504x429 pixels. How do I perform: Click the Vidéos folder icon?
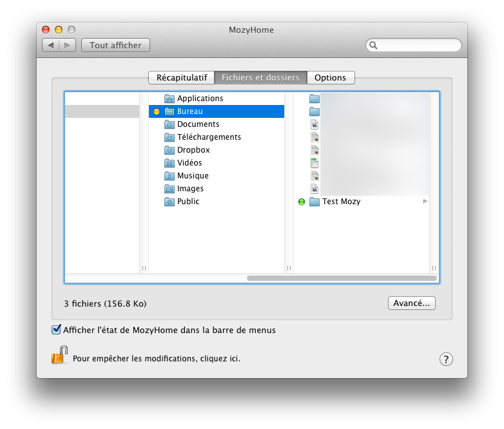[x=170, y=163]
